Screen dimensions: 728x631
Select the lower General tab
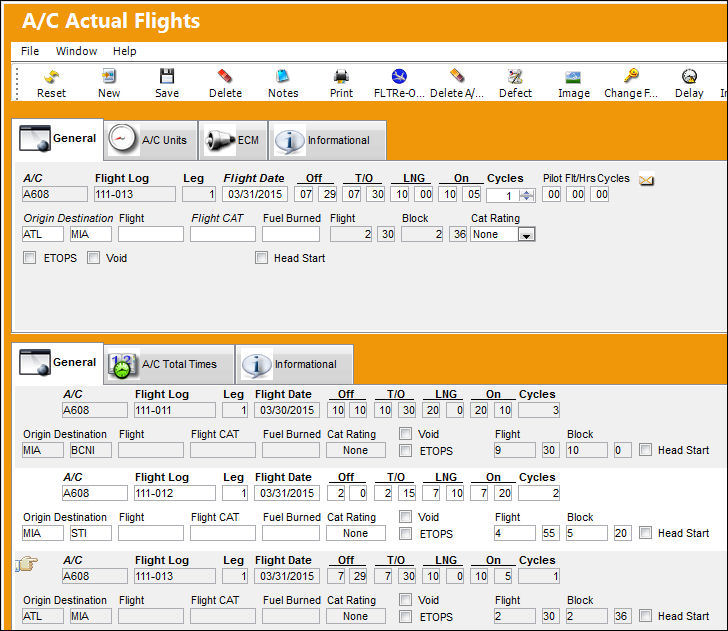[57, 363]
